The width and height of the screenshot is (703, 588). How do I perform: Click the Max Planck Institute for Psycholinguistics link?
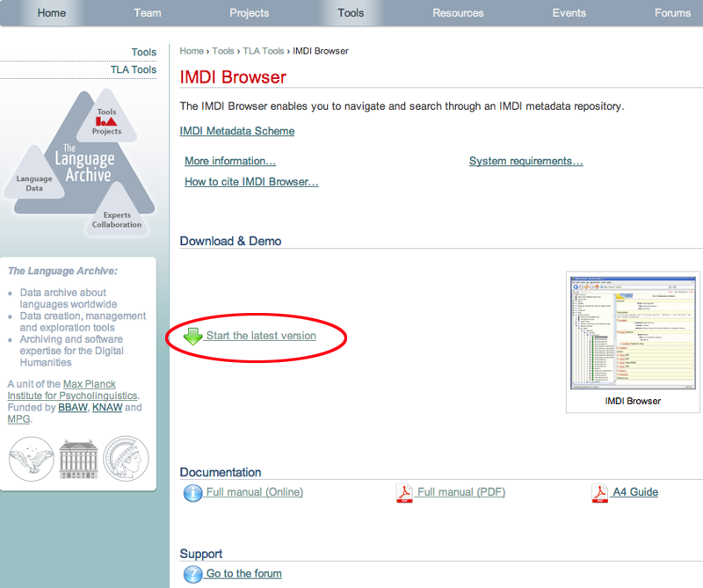click(x=73, y=389)
